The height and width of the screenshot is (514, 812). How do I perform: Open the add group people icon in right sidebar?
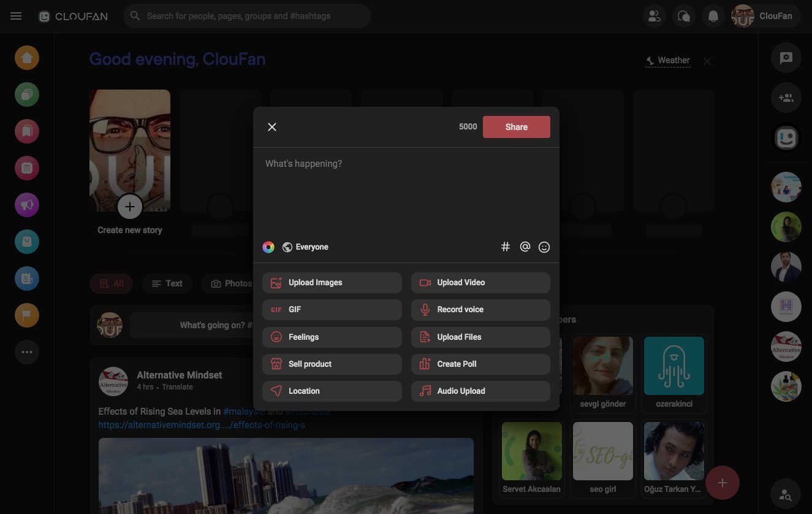pos(786,98)
